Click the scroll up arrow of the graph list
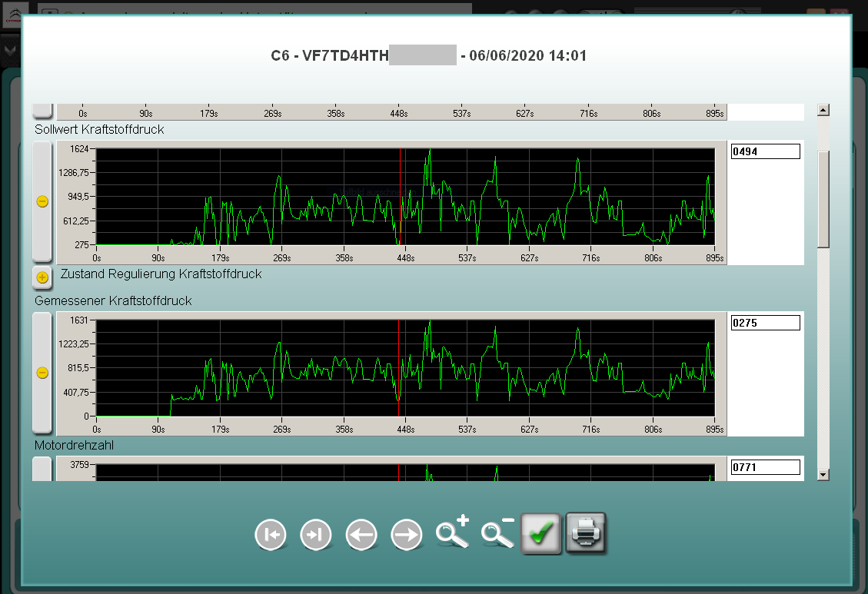 pyautogui.click(x=823, y=110)
